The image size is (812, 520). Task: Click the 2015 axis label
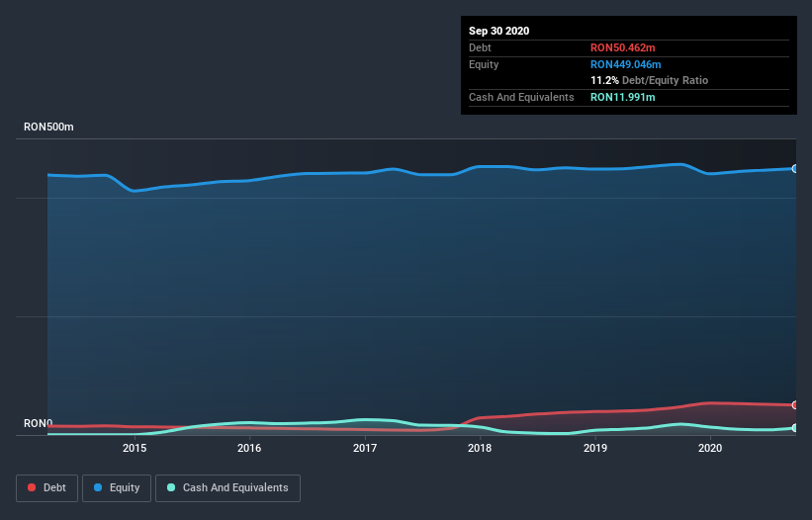pos(135,448)
